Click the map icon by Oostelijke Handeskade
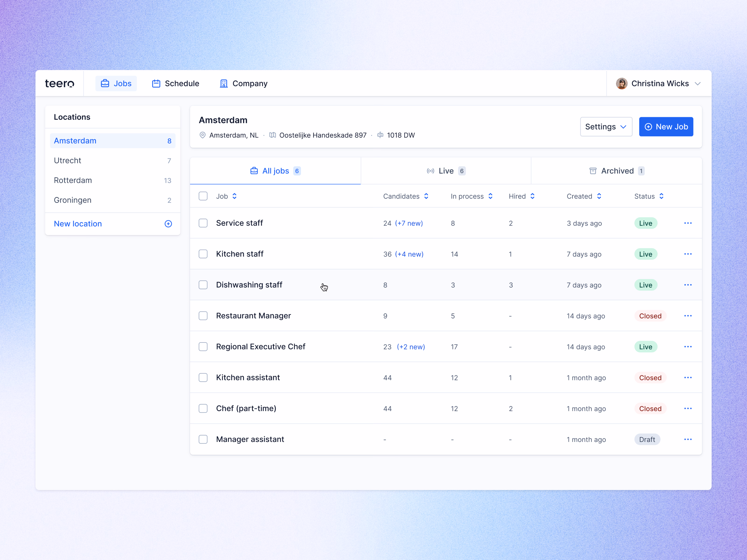The height and width of the screenshot is (560, 747). coord(272,135)
